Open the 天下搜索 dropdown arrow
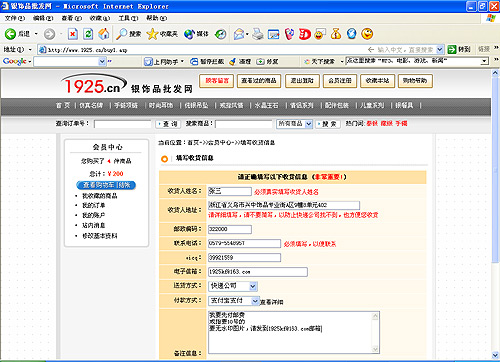This screenshot has height=362, width=500. (x=342, y=62)
